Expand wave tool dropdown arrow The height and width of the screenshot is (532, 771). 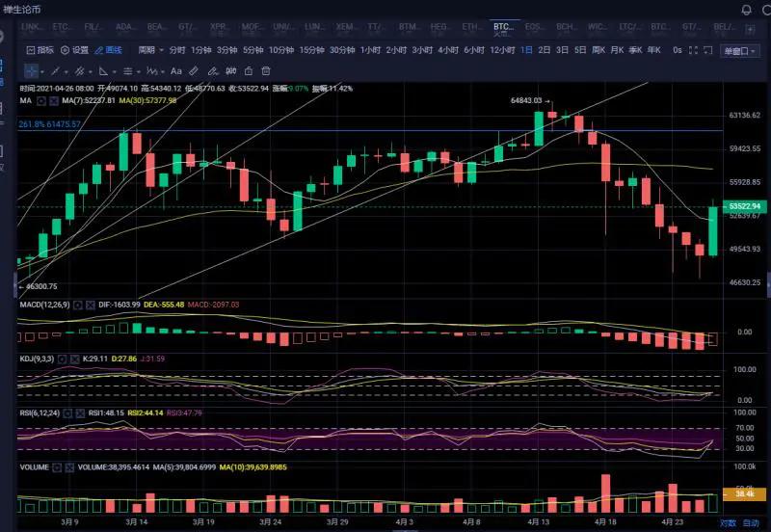coord(163,72)
